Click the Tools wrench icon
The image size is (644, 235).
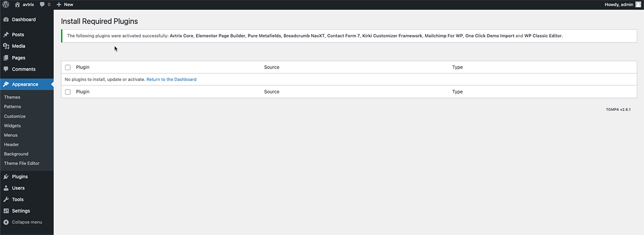6,200
